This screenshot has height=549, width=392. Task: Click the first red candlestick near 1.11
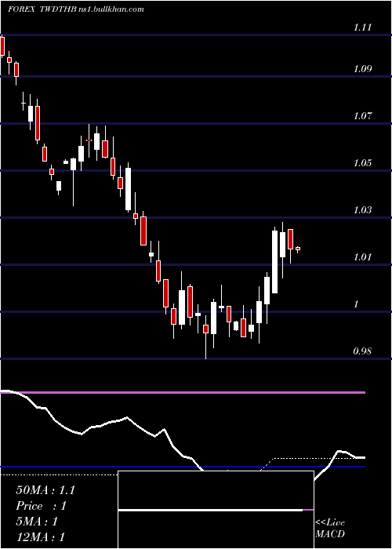[x=2, y=46]
